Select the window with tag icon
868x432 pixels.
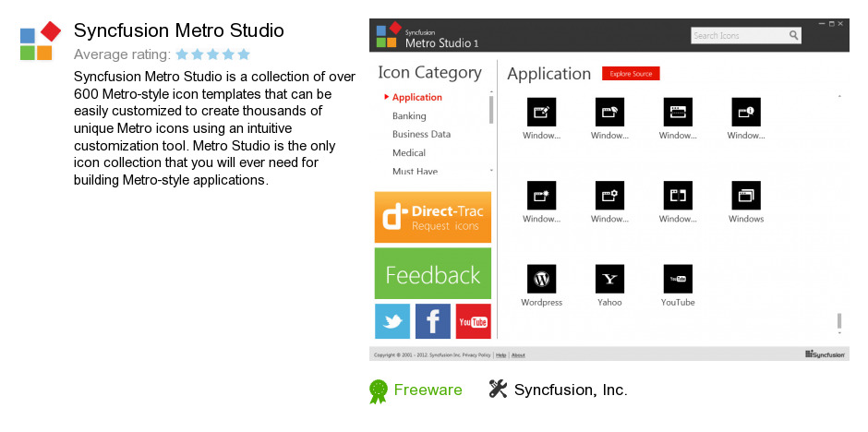(x=609, y=112)
